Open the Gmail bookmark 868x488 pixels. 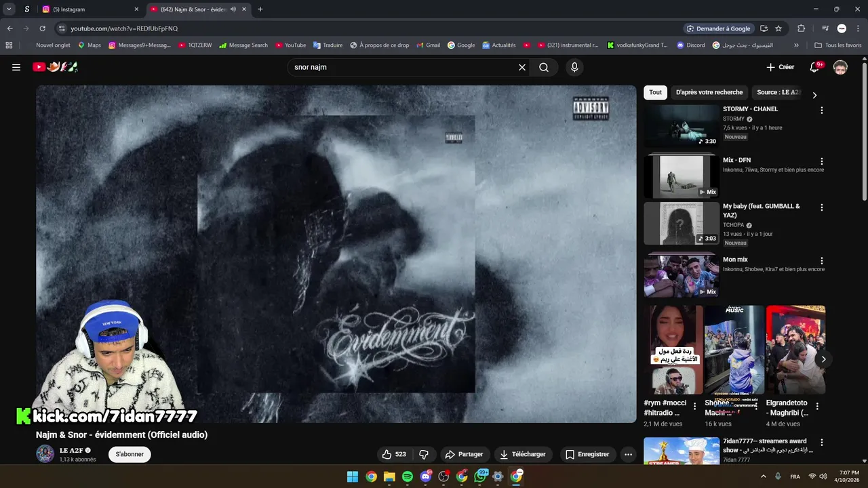pos(427,45)
